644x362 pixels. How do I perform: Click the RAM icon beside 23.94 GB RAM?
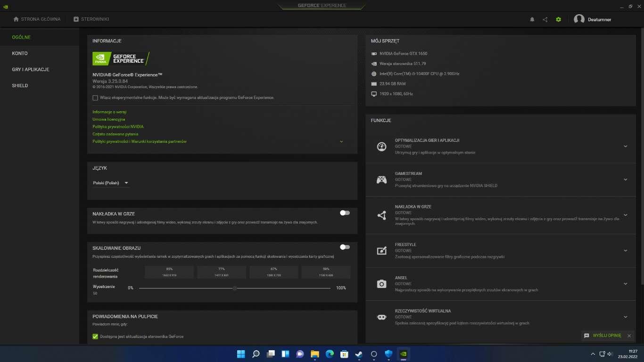point(374,84)
